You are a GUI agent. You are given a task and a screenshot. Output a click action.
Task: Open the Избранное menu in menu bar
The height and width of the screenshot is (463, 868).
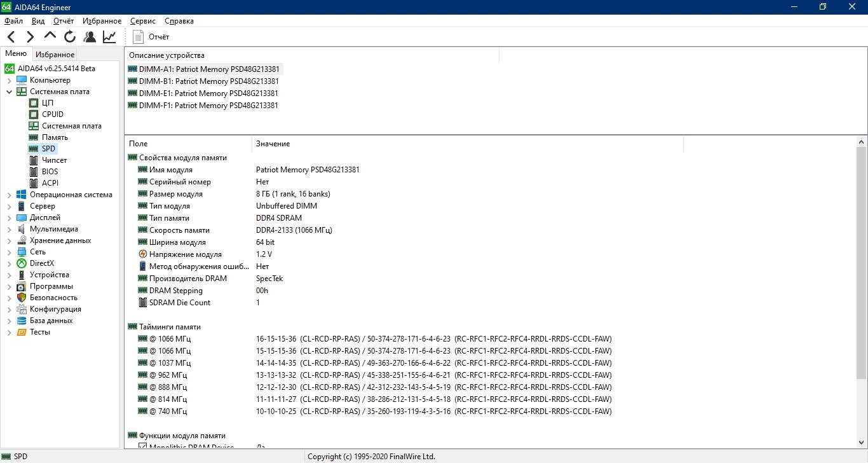pyautogui.click(x=102, y=21)
